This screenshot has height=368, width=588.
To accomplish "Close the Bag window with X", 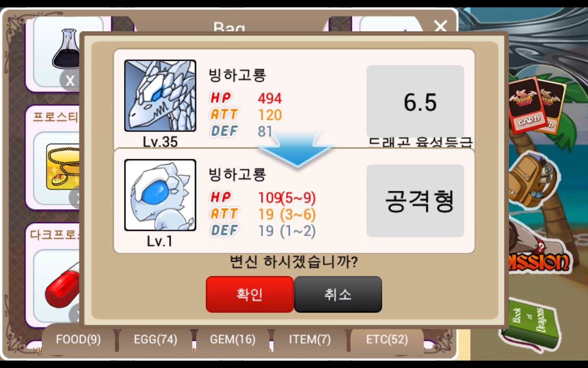I will [441, 26].
